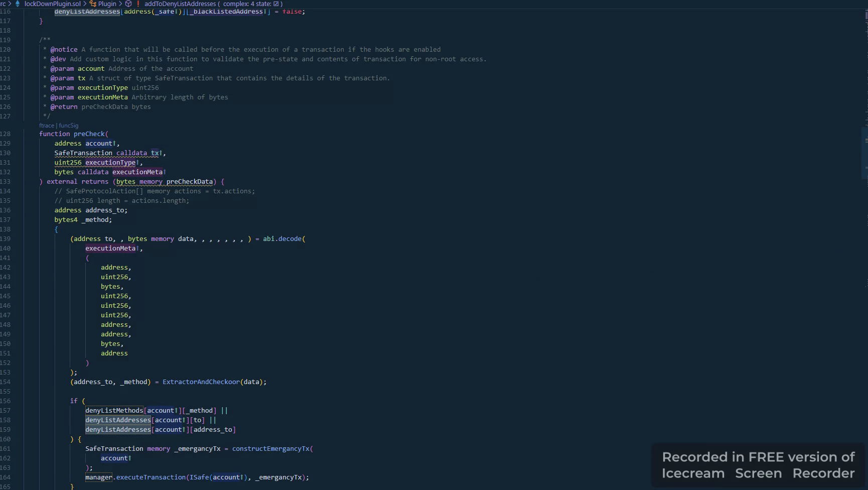This screenshot has width=868, height=490.
Task: Click abi.decode on line 139
Action: (x=282, y=239)
